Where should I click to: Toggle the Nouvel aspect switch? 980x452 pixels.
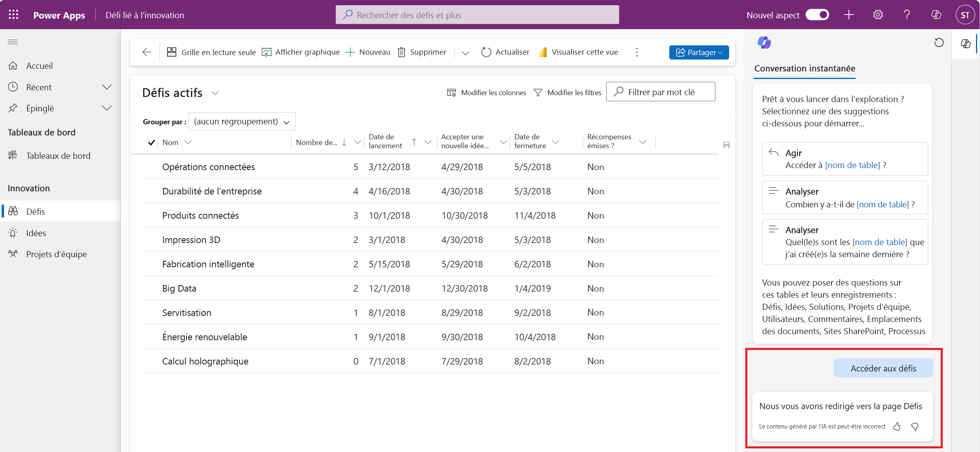coord(819,14)
